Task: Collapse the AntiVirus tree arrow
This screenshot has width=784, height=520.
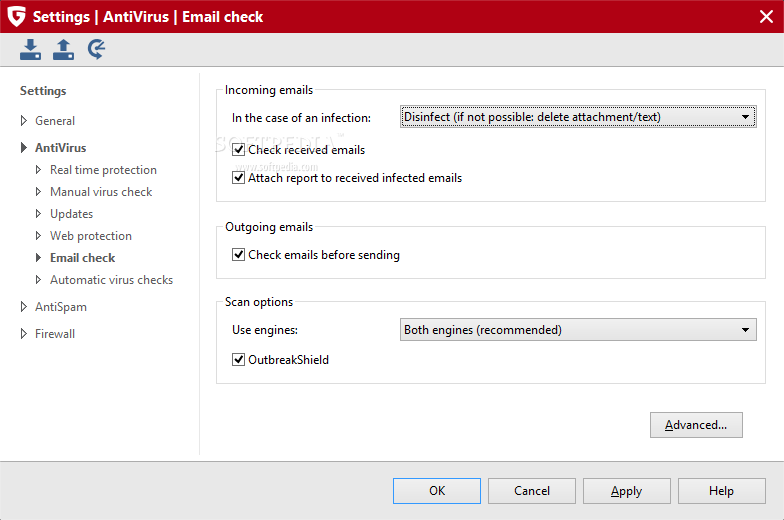Action: point(24,148)
